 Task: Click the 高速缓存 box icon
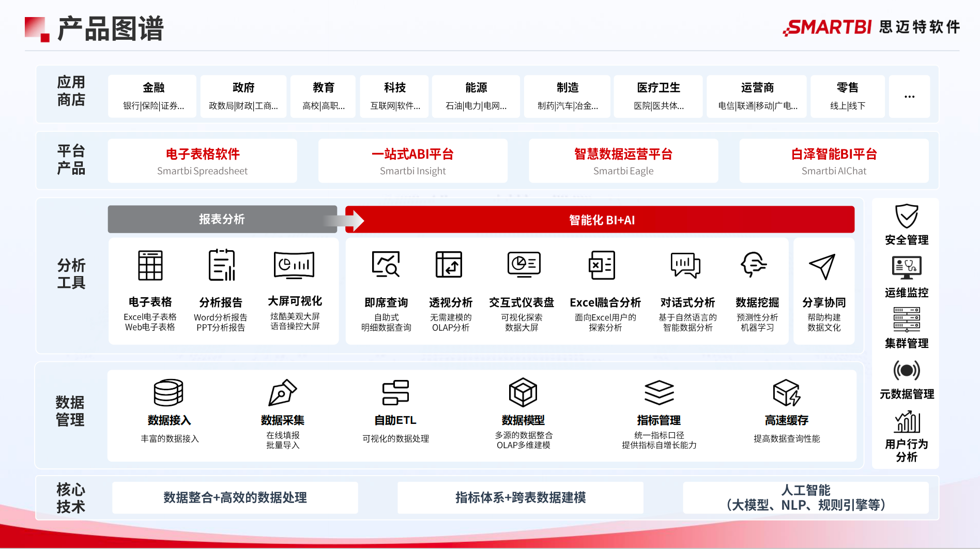click(787, 393)
